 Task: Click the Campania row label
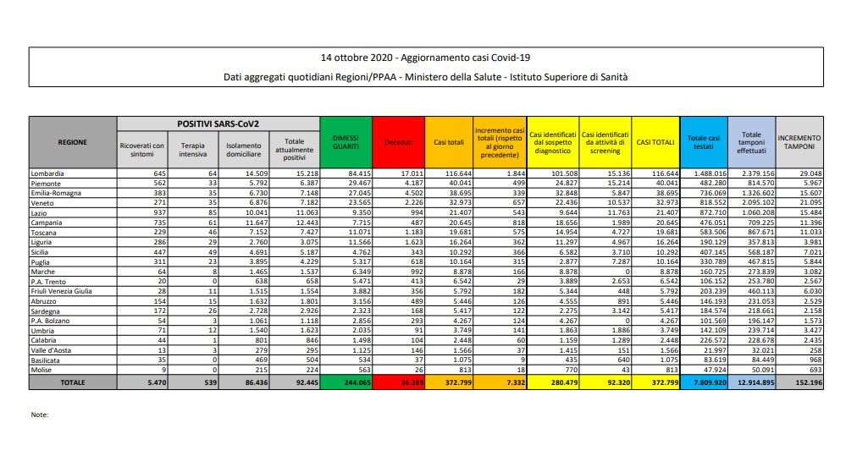pos(47,223)
